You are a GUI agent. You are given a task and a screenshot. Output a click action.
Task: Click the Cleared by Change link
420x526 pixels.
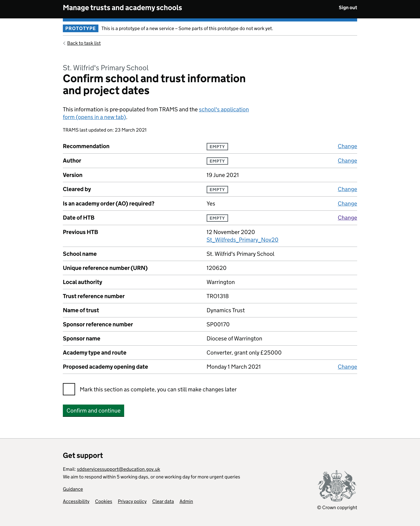click(x=347, y=189)
